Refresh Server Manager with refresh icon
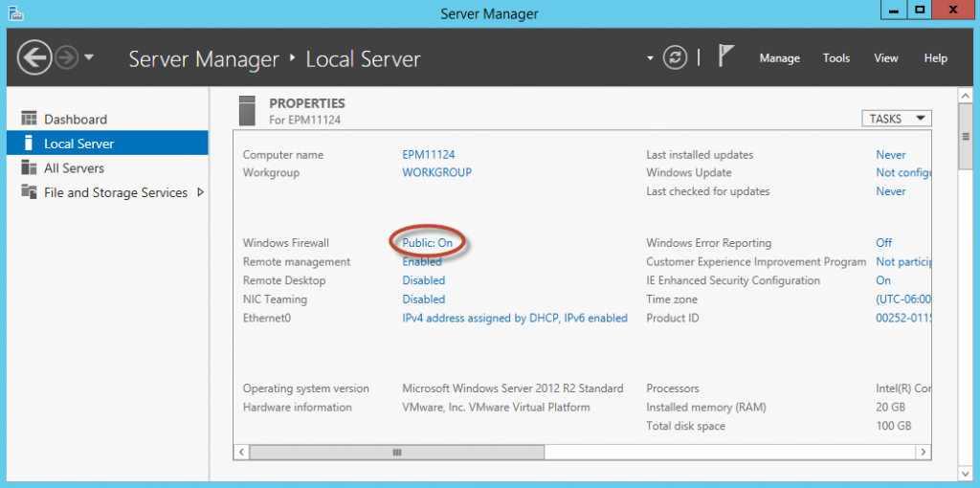 675,58
